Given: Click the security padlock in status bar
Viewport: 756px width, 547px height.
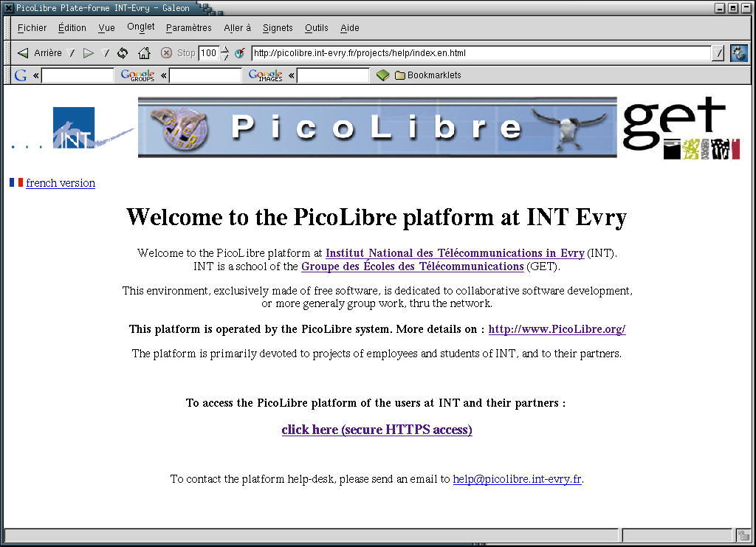Looking at the screenshot, I should click(743, 535).
